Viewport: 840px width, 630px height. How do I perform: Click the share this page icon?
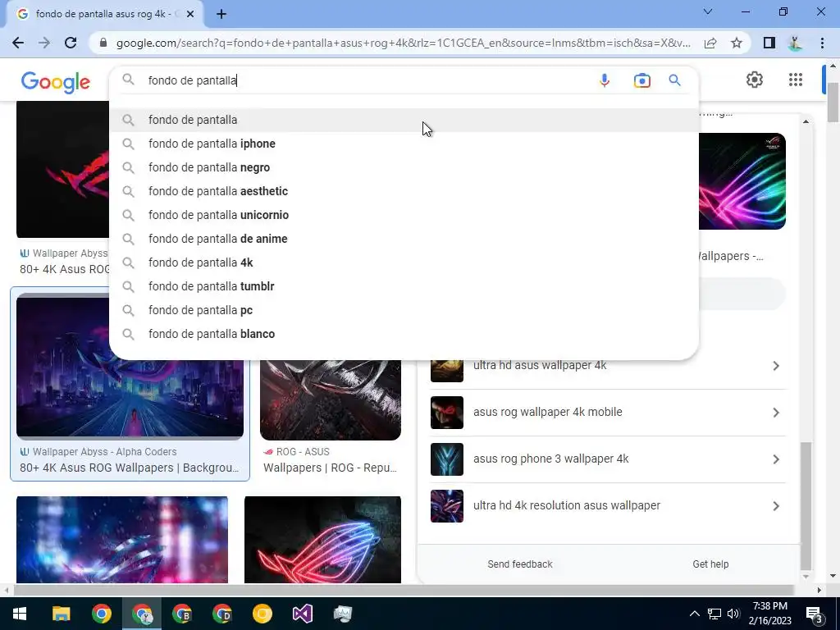tap(710, 43)
